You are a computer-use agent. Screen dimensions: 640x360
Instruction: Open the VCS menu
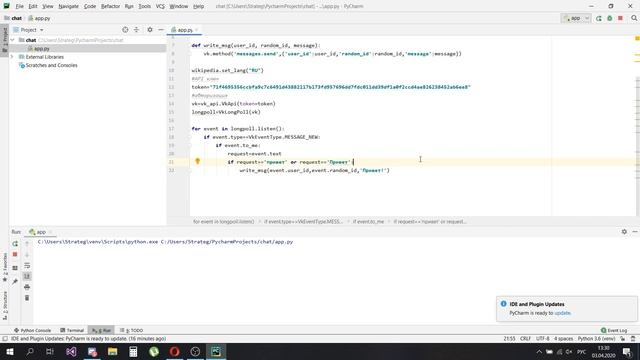[160, 7]
